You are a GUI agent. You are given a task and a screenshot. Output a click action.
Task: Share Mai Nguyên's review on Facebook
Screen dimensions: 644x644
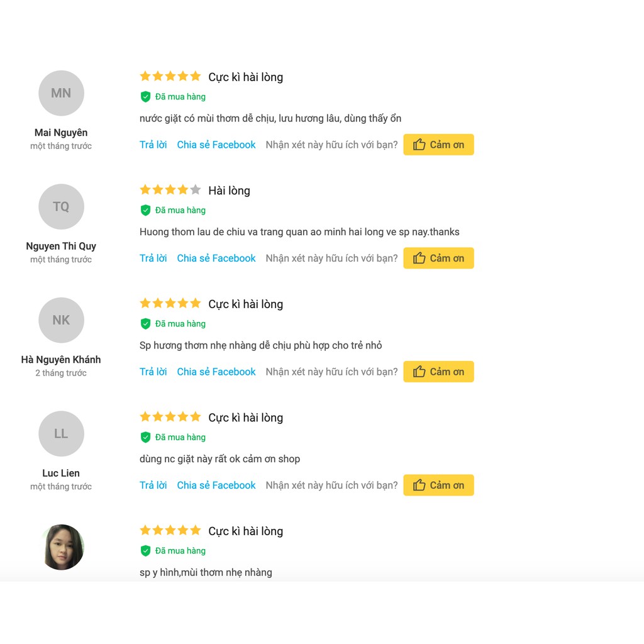pos(216,145)
